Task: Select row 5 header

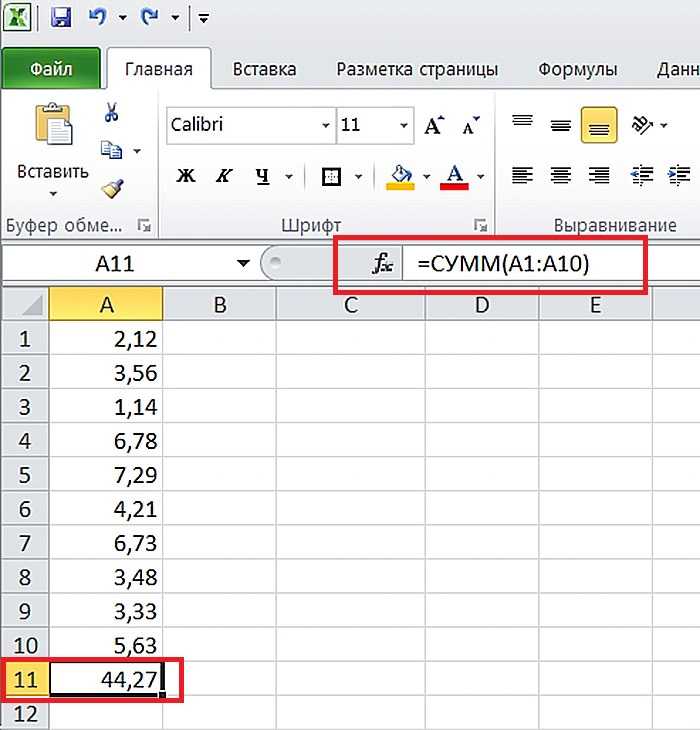Action: [x=25, y=474]
